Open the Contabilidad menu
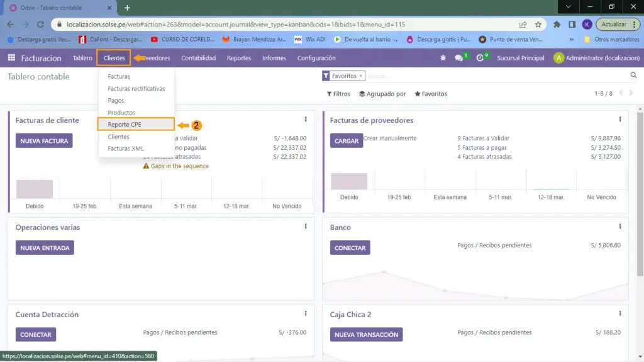This screenshot has width=644, height=362. [198, 58]
